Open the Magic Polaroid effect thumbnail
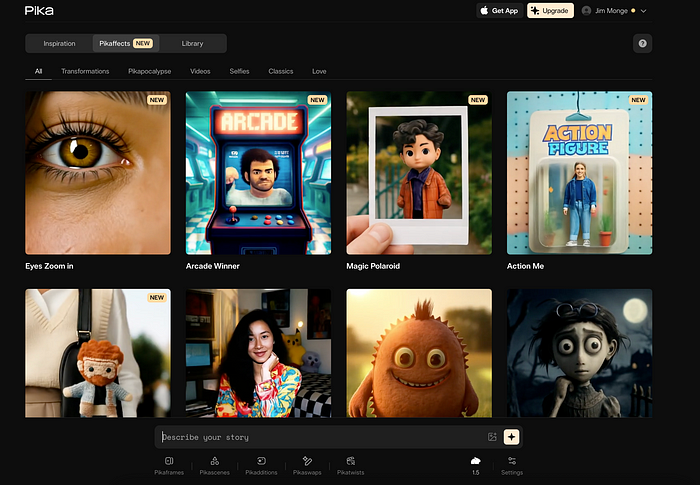 tap(419, 173)
